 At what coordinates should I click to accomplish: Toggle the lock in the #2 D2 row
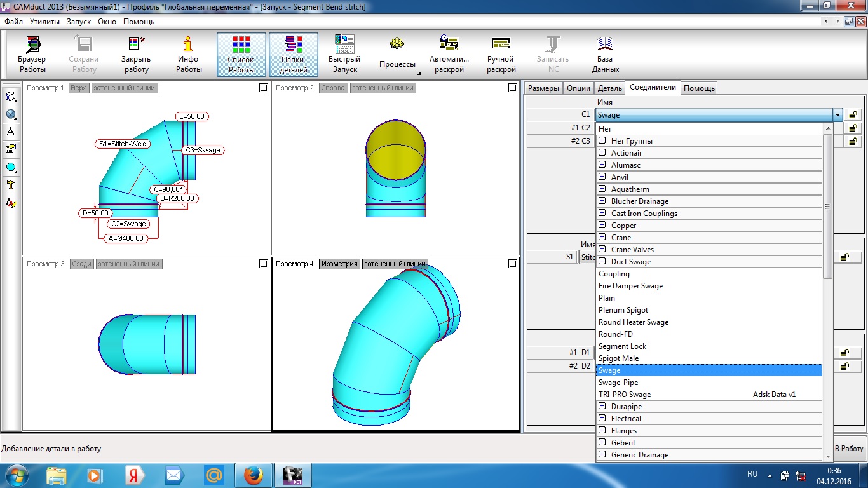click(x=846, y=366)
